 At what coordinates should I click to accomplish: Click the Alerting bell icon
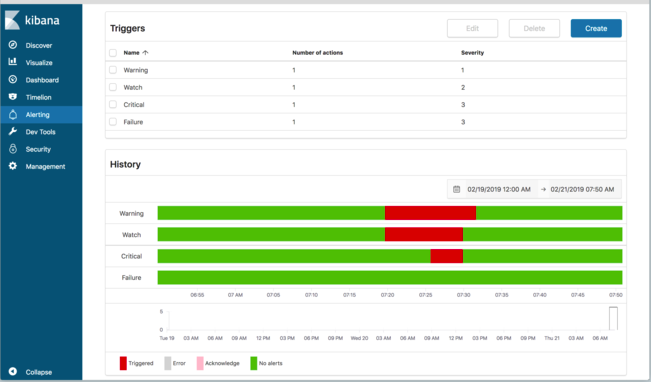(13, 114)
